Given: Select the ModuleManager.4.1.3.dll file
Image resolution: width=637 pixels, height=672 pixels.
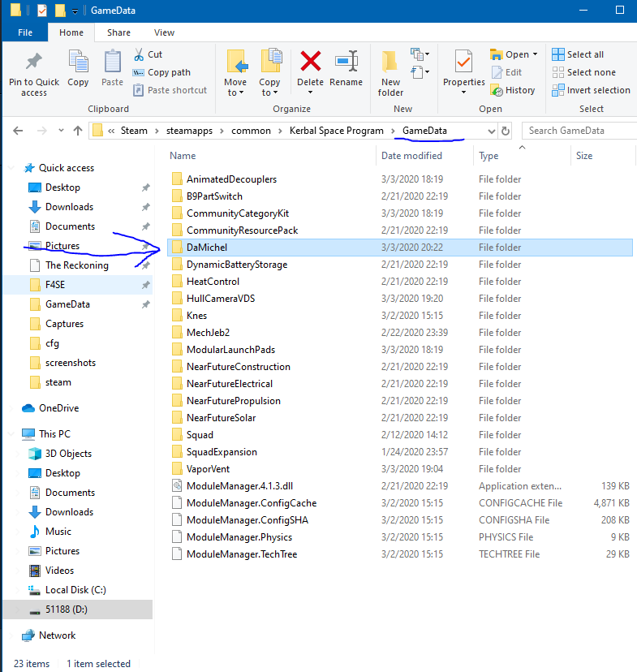Looking at the screenshot, I should click(x=240, y=486).
